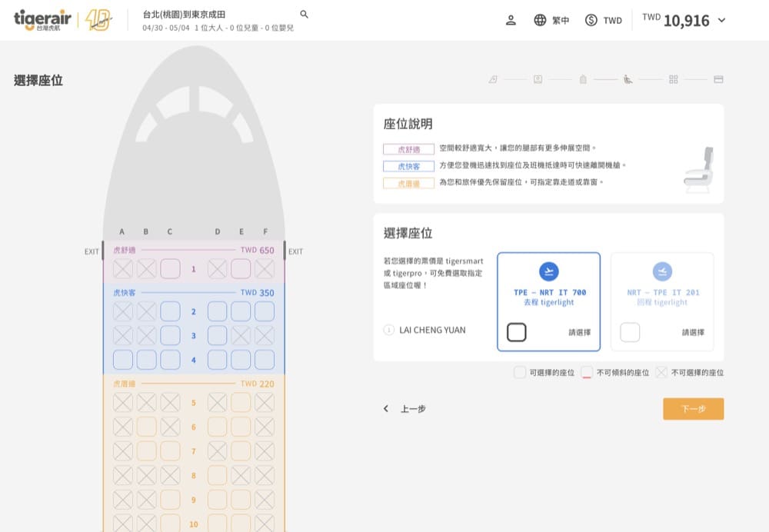
Task: Click the passenger info step icon
Action: 538,79
